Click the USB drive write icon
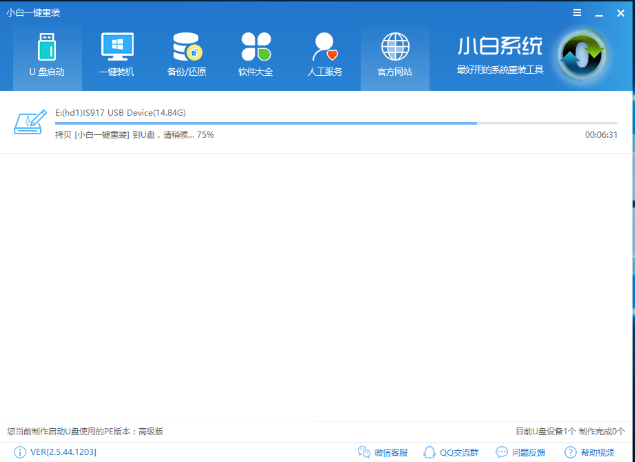635x462 pixels. (31, 122)
